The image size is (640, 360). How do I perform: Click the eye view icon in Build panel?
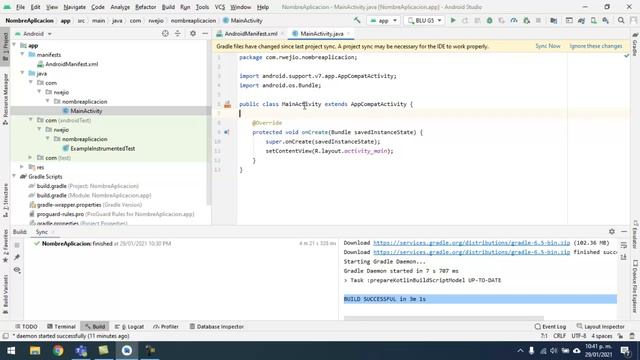[17, 270]
